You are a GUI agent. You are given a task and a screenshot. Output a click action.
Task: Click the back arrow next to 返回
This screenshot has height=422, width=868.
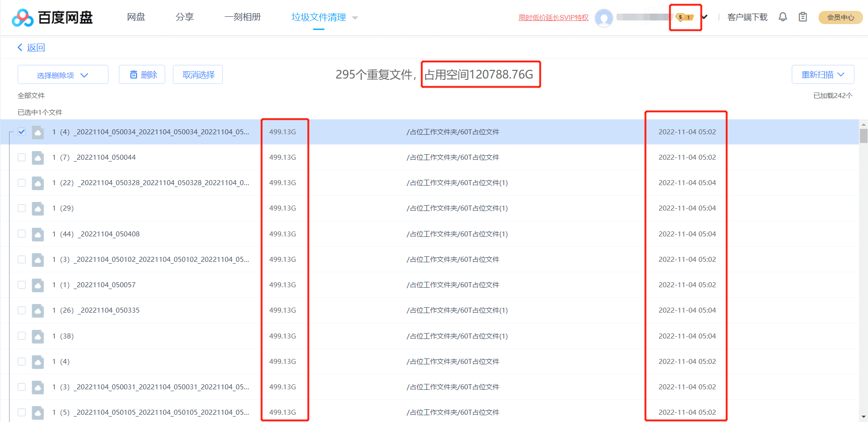pyautogui.click(x=20, y=47)
